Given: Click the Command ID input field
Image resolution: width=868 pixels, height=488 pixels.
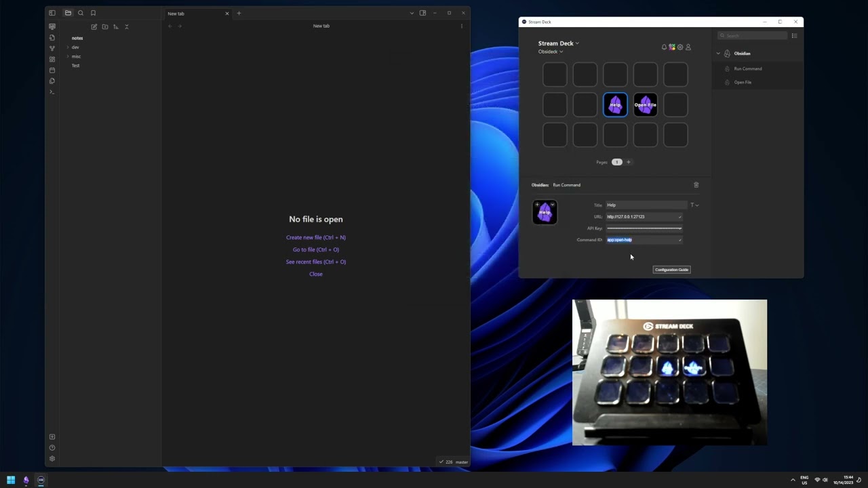Looking at the screenshot, I should [x=644, y=240].
